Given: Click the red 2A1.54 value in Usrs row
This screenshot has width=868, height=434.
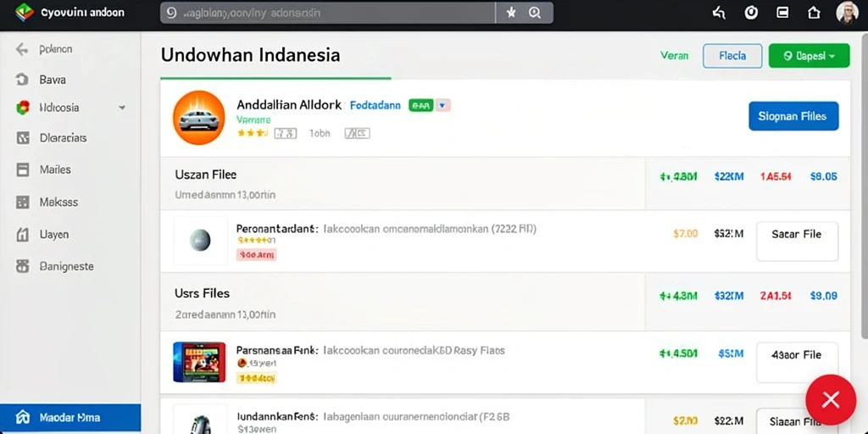Looking at the screenshot, I should pyautogui.click(x=776, y=296).
